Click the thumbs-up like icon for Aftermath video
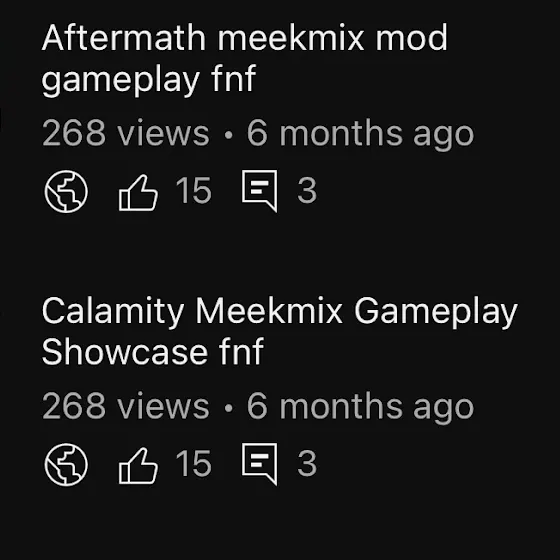The width and height of the screenshot is (560, 560). [x=138, y=192]
